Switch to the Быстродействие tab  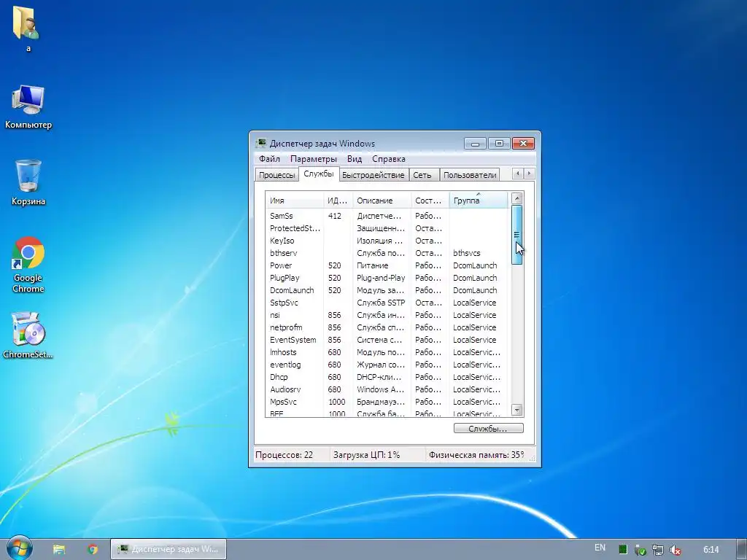point(373,175)
